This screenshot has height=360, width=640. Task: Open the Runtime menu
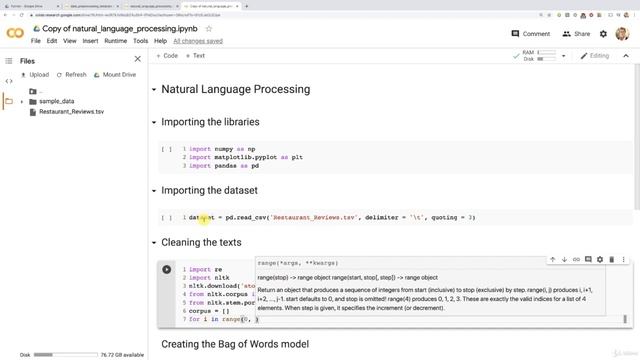(x=116, y=41)
